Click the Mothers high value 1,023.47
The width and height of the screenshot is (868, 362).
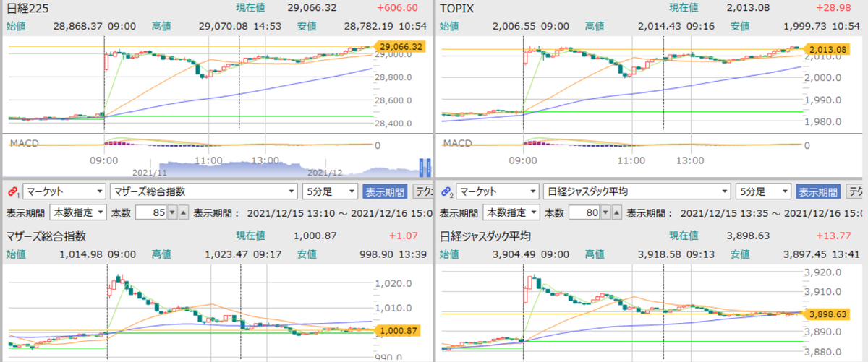coord(226,253)
